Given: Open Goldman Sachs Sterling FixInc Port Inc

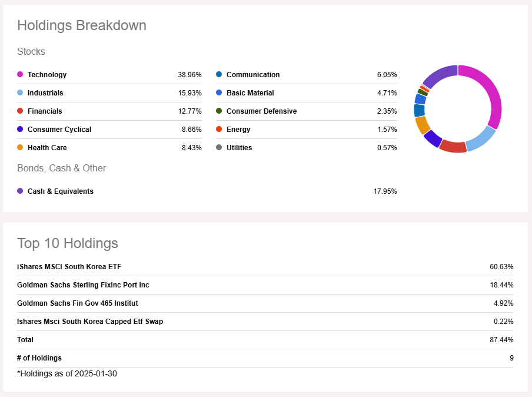Looking at the screenshot, I should pyautogui.click(x=83, y=285).
